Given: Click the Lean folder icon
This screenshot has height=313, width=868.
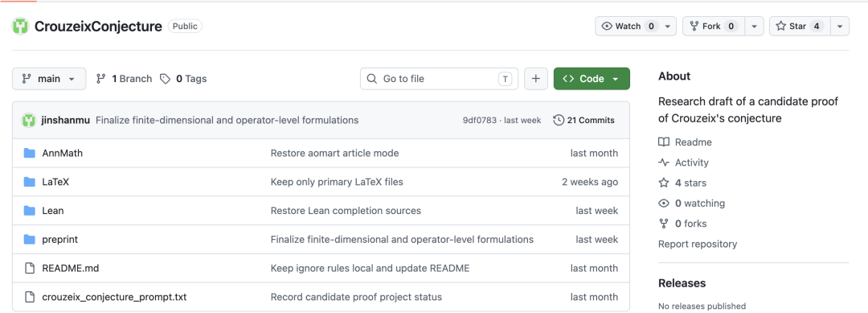Looking at the screenshot, I should 30,211.
